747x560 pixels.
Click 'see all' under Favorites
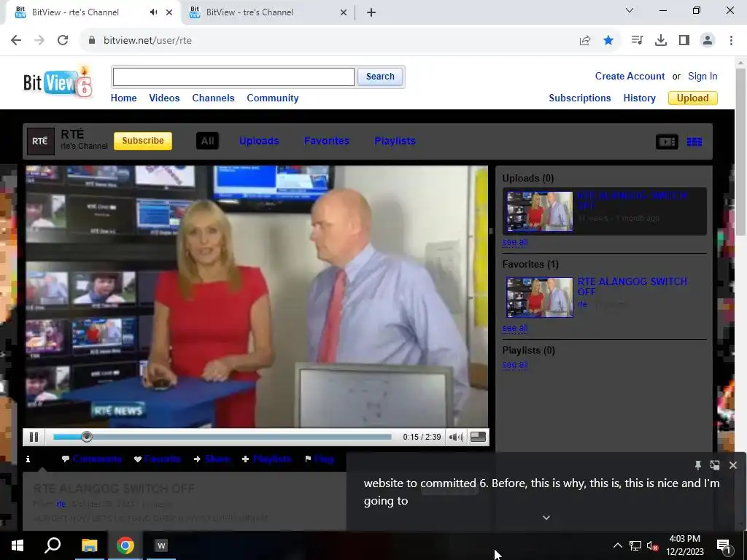click(514, 328)
